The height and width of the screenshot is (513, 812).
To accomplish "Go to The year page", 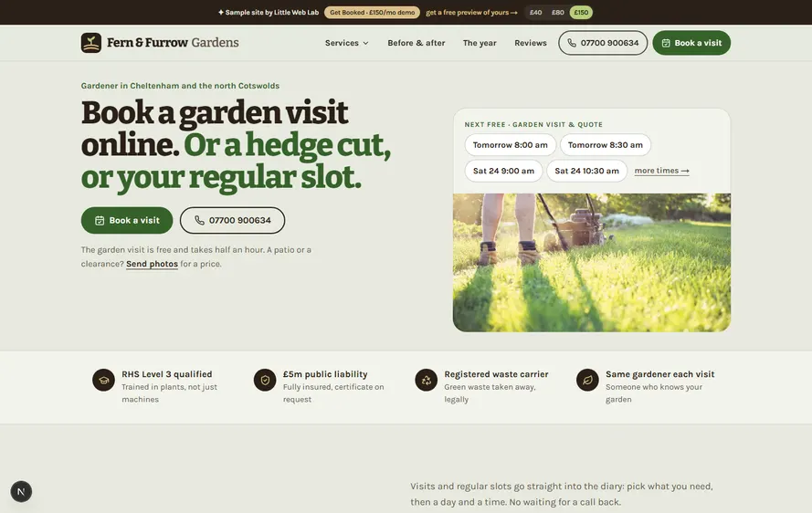I will 480,43.
